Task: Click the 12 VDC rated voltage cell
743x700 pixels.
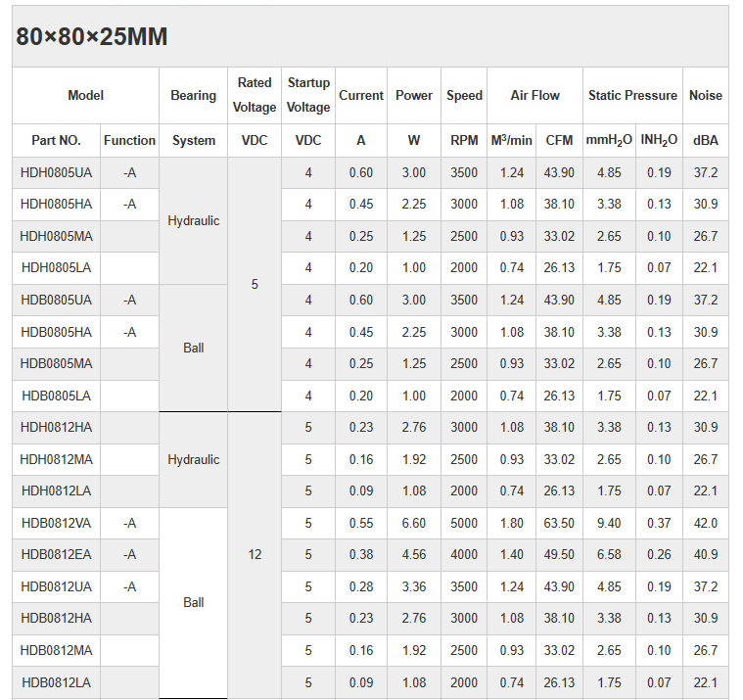Action: tap(255, 555)
